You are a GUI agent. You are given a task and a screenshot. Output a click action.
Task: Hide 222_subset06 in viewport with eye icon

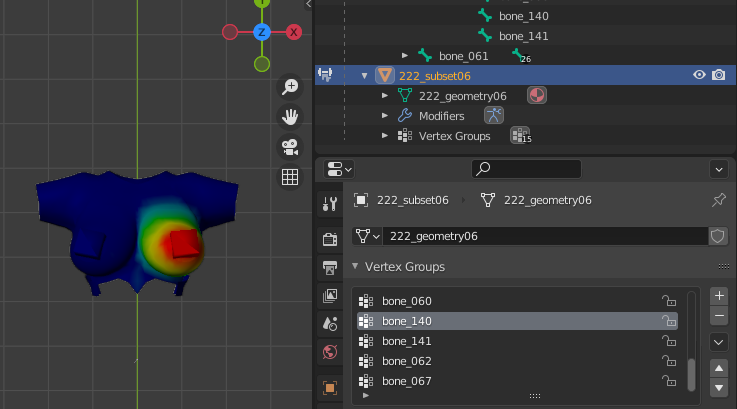pos(699,75)
